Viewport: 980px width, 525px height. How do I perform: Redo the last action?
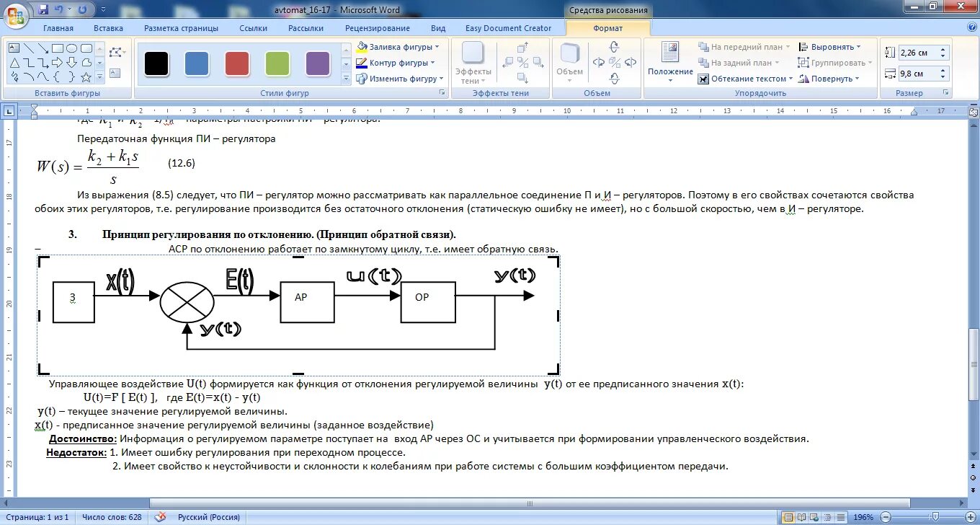click(81, 9)
